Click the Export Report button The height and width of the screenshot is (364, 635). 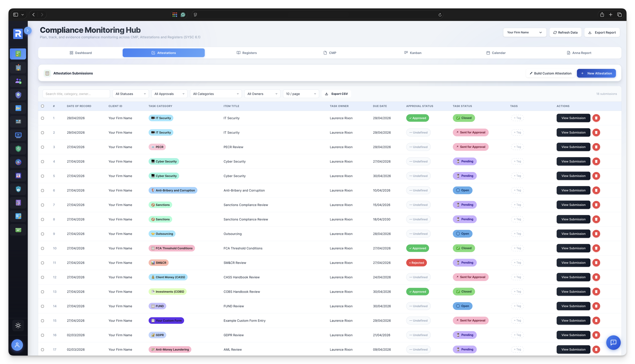[602, 32]
